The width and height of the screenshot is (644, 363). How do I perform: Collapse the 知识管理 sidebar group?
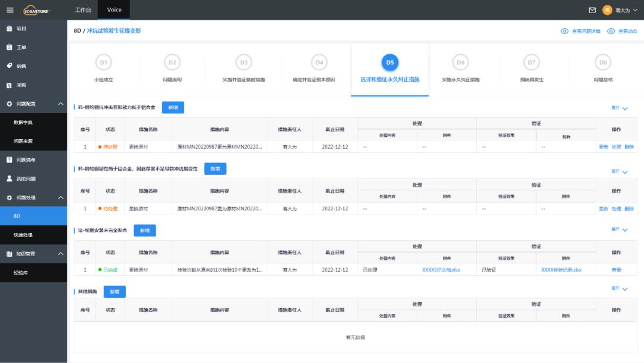pos(61,254)
